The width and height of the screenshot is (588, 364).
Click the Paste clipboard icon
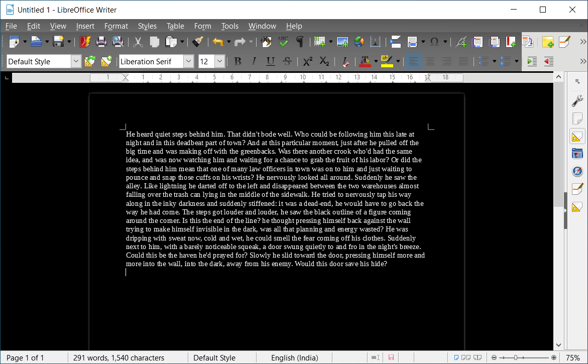pos(171,42)
